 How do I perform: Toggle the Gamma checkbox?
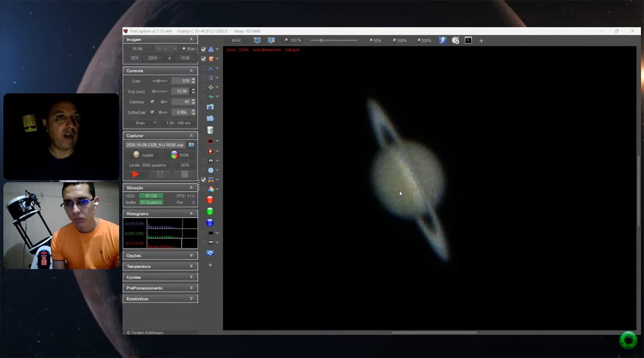[152, 102]
